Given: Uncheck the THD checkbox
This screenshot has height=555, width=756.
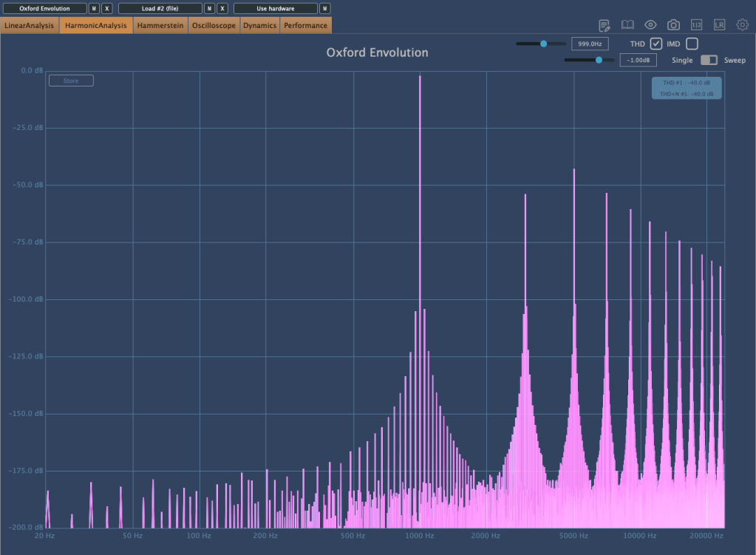Looking at the screenshot, I should coord(655,44).
